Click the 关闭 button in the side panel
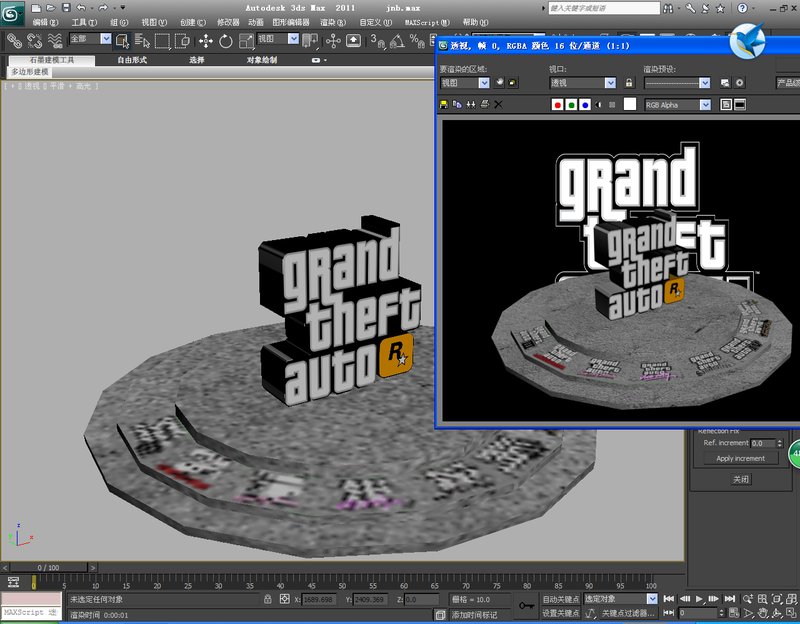Viewport: 800px width, 624px height. click(741, 479)
